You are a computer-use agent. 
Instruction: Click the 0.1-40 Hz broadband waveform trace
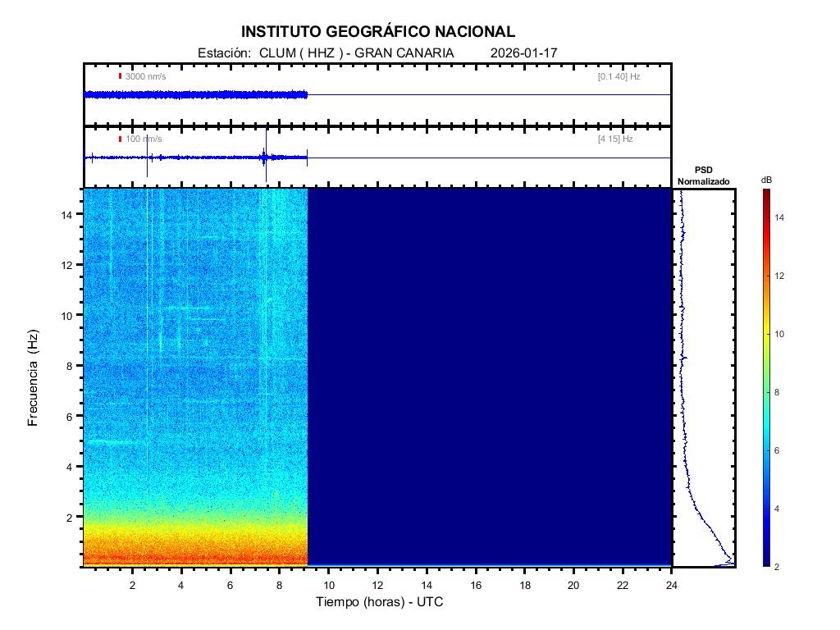pos(195,95)
